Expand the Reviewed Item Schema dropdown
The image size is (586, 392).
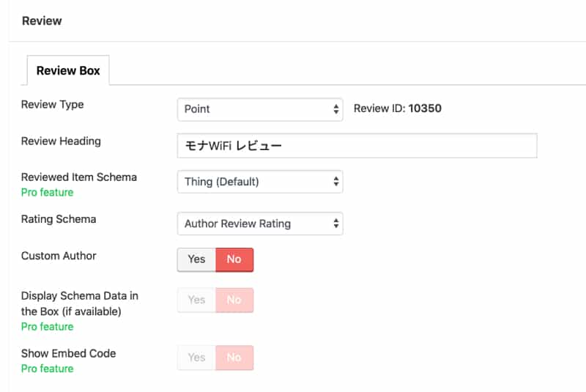(x=260, y=182)
